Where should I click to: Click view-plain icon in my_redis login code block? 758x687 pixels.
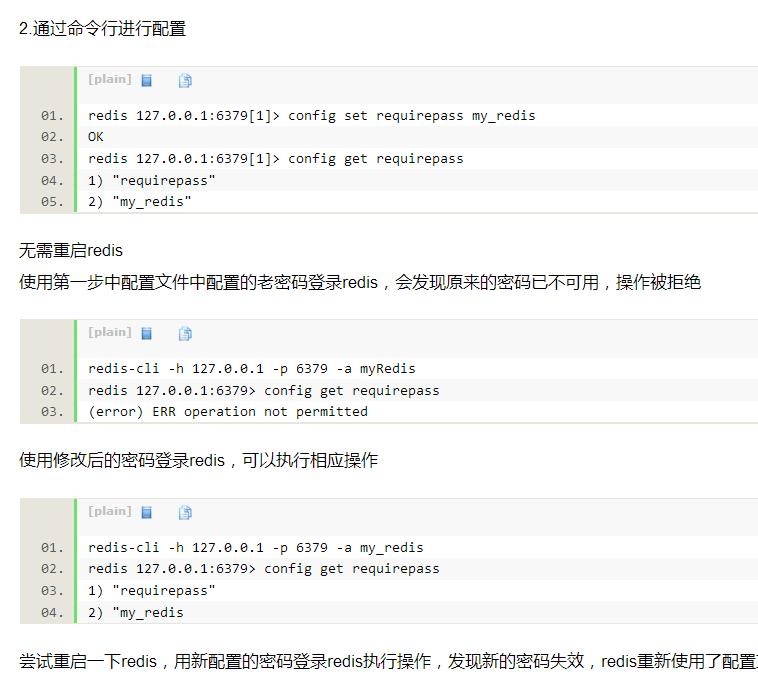pyautogui.click(x=146, y=512)
